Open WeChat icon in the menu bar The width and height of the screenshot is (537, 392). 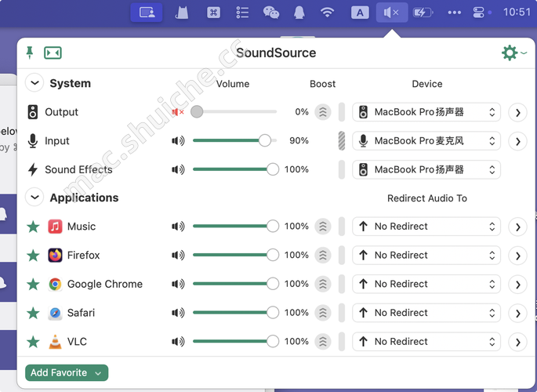[x=270, y=13]
